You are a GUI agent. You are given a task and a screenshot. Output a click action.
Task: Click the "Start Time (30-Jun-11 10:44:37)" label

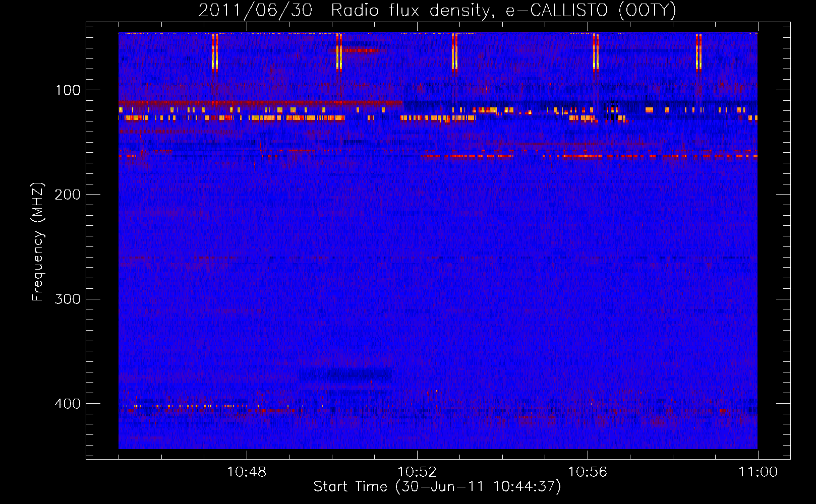(437, 486)
